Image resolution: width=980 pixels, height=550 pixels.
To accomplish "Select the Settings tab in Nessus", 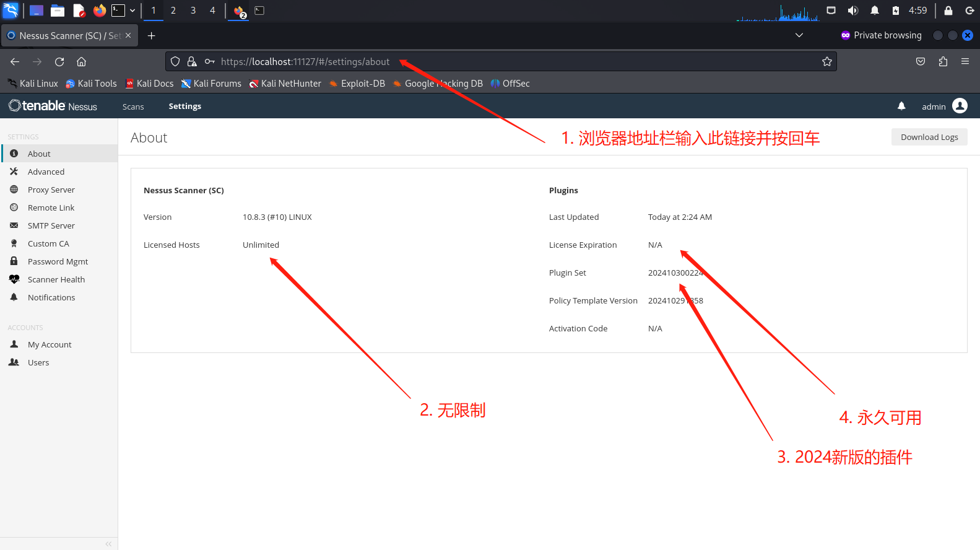I will [x=184, y=107].
